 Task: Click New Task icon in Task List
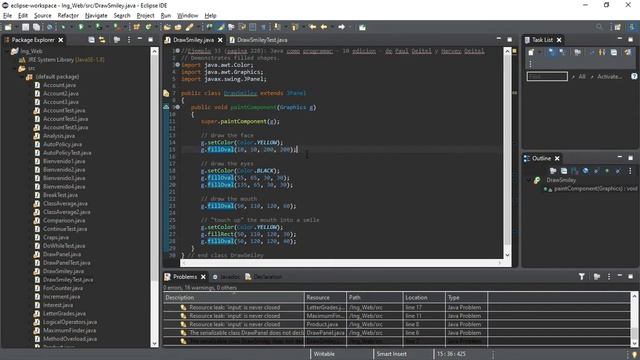coord(531,52)
